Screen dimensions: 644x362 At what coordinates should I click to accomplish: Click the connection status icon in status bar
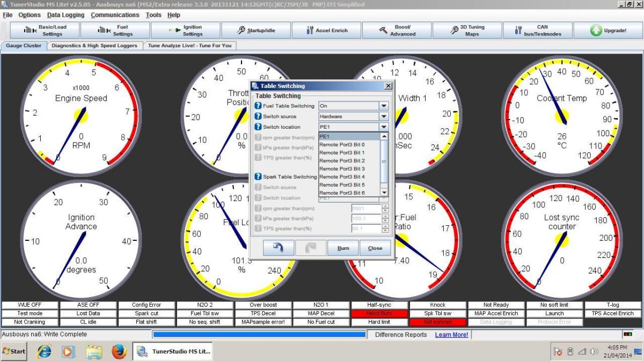(x=627, y=335)
